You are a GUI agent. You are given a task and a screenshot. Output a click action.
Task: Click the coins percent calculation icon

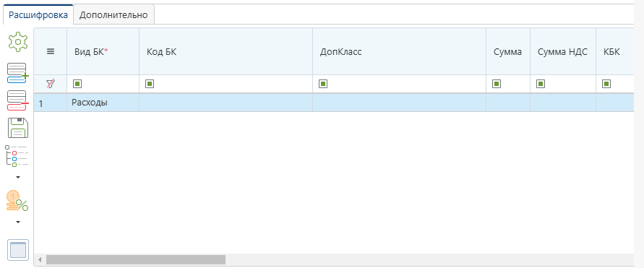17,201
